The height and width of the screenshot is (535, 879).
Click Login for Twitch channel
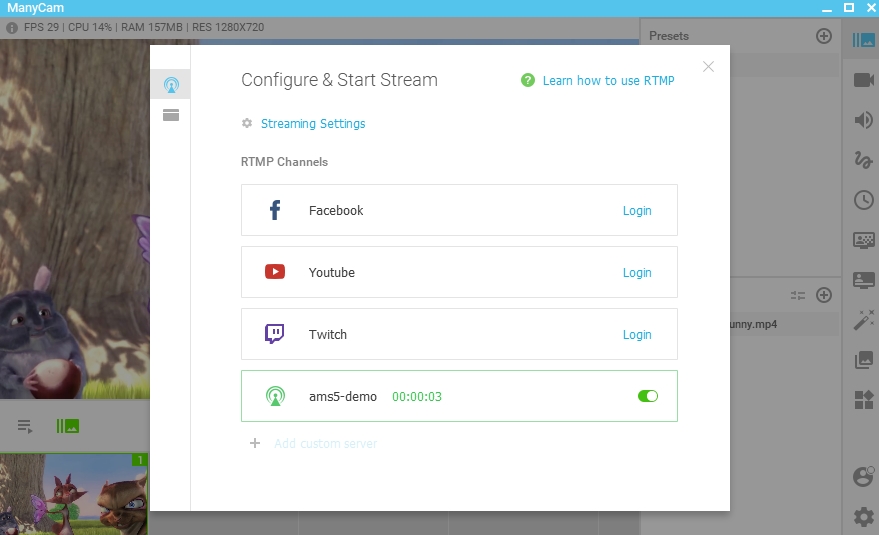(x=637, y=335)
